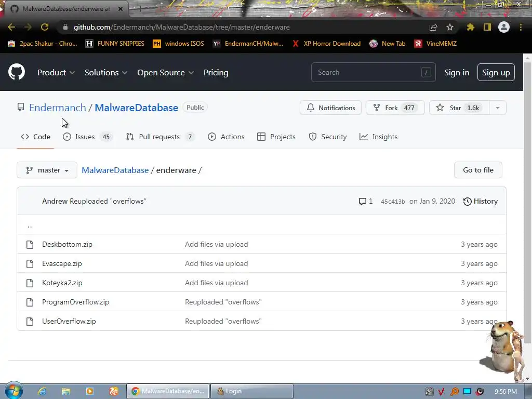
Task: Open the commit comment bubble icon
Action: click(x=362, y=202)
